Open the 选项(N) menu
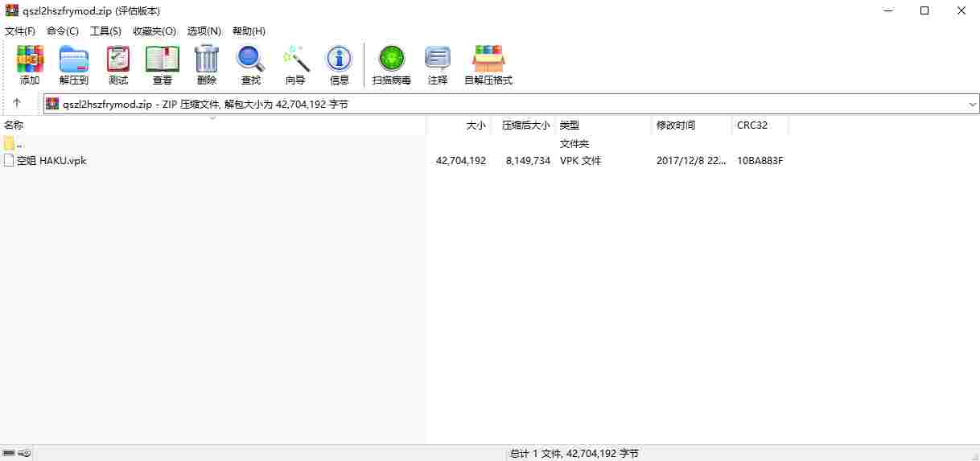Image resolution: width=980 pixels, height=461 pixels. pyautogui.click(x=204, y=31)
